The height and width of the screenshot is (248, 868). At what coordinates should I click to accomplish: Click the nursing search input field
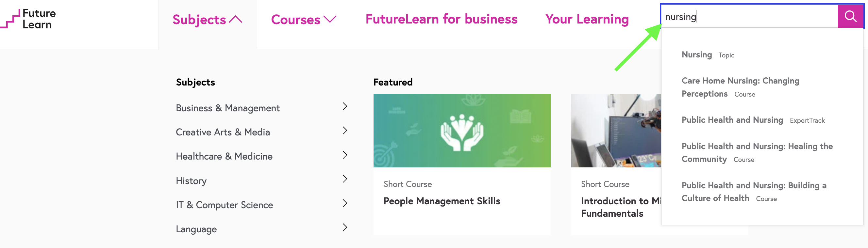point(748,17)
